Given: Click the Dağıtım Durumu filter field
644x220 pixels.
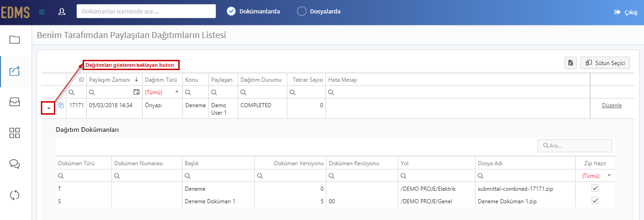Looking at the screenshot, I should 262,92.
